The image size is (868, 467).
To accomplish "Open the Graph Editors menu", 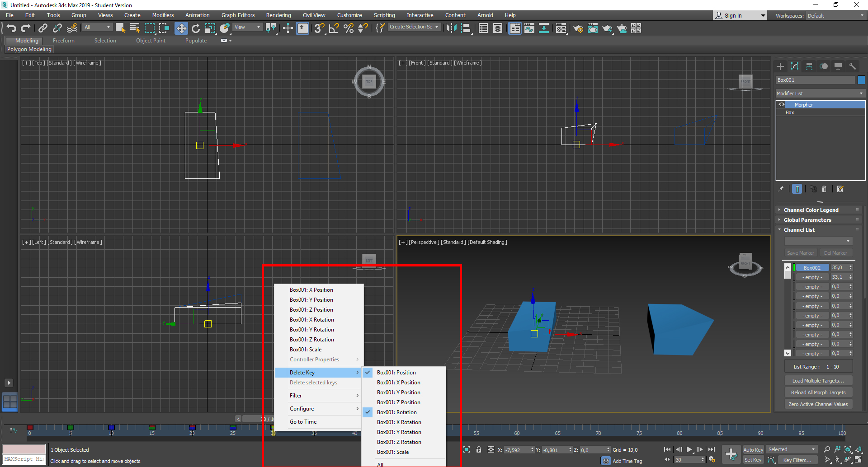I will pos(238,15).
